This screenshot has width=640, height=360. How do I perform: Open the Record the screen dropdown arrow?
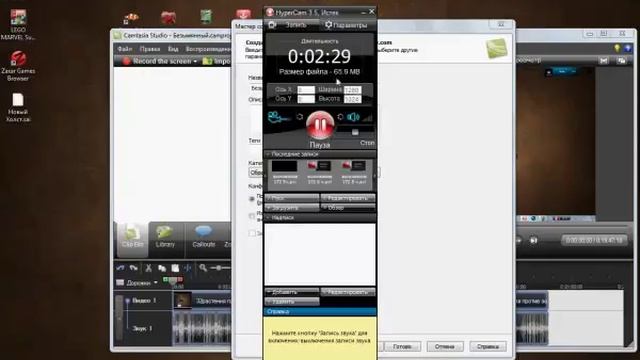point(195,62)
